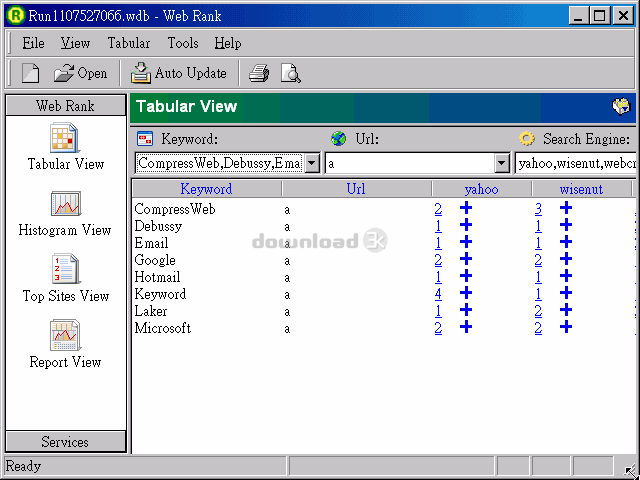Open the Help menu
This screenshot has height=480, width=640.
pyautogui.click(x=228, y=43)
